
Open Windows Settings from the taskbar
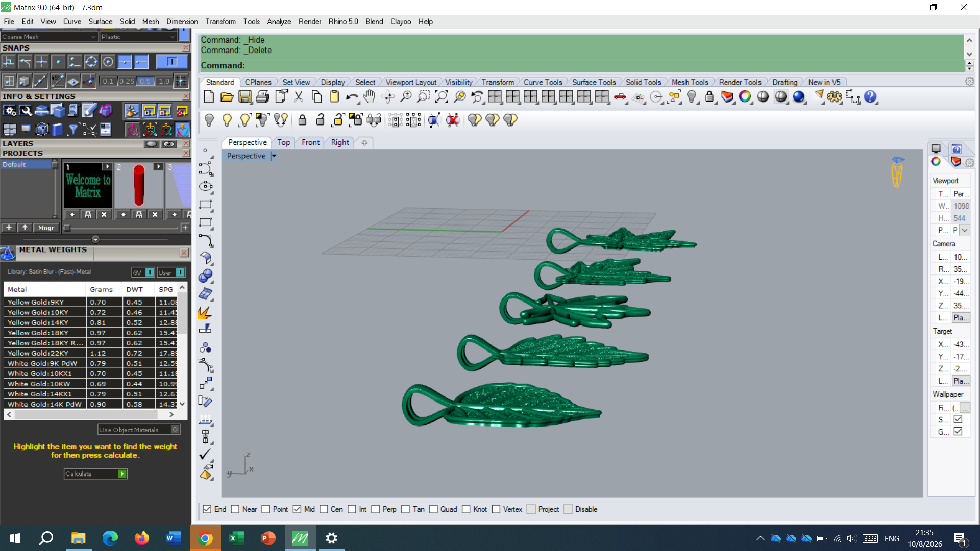[332, 538]
